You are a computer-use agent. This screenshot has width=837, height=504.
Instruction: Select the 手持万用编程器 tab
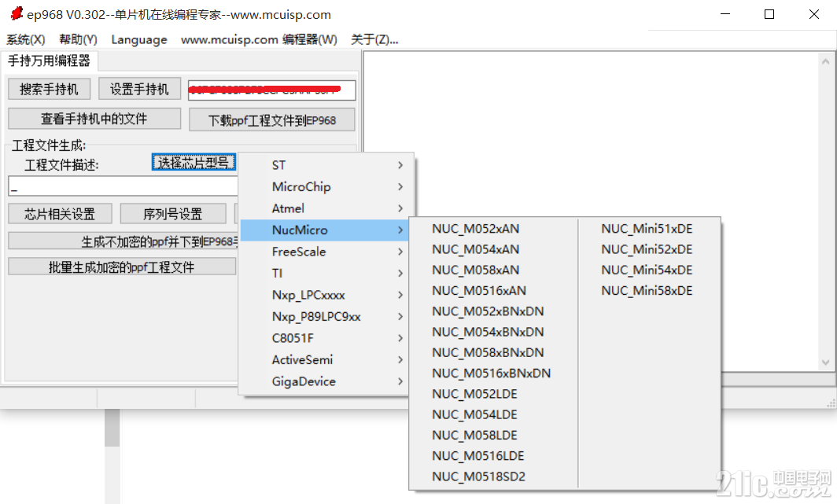(x=49, y=61)
